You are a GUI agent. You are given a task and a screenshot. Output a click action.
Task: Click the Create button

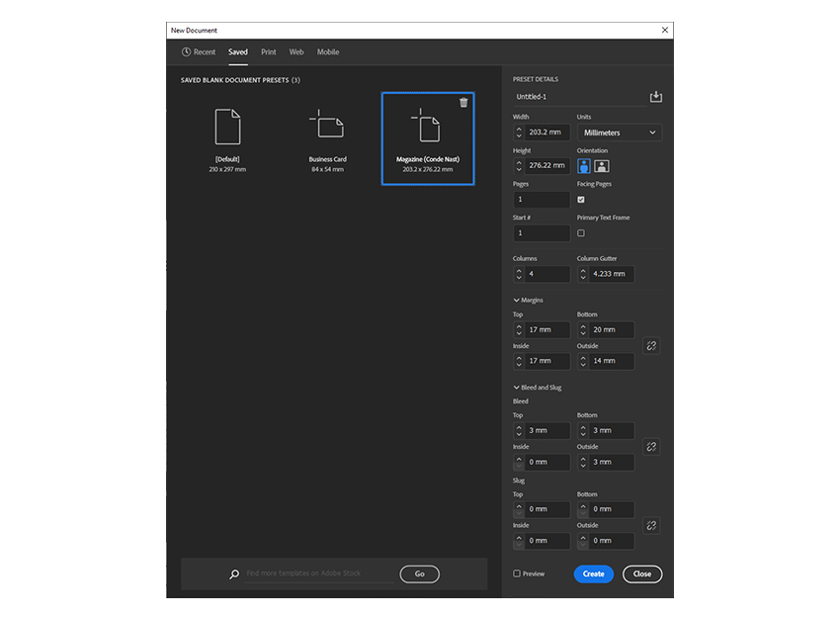[x=594, y=574]
